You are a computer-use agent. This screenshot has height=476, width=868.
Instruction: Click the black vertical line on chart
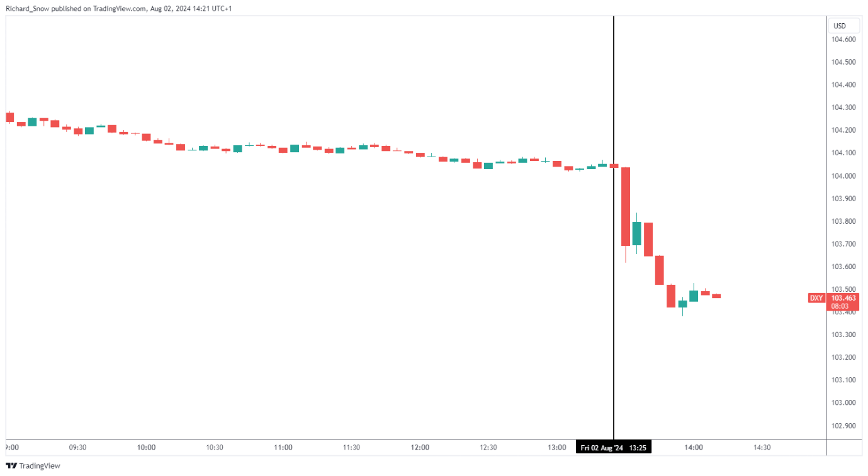614,94
